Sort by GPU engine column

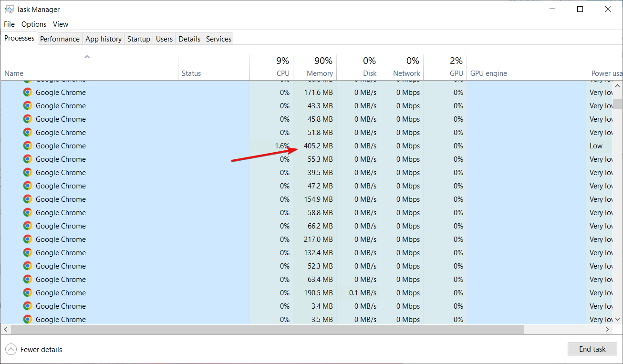tap(526, 67)
